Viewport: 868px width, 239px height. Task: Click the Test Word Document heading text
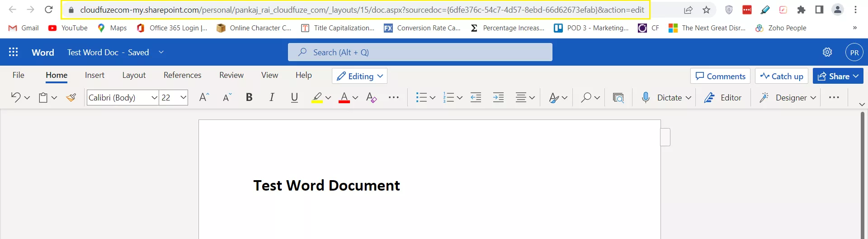[326, 186]
